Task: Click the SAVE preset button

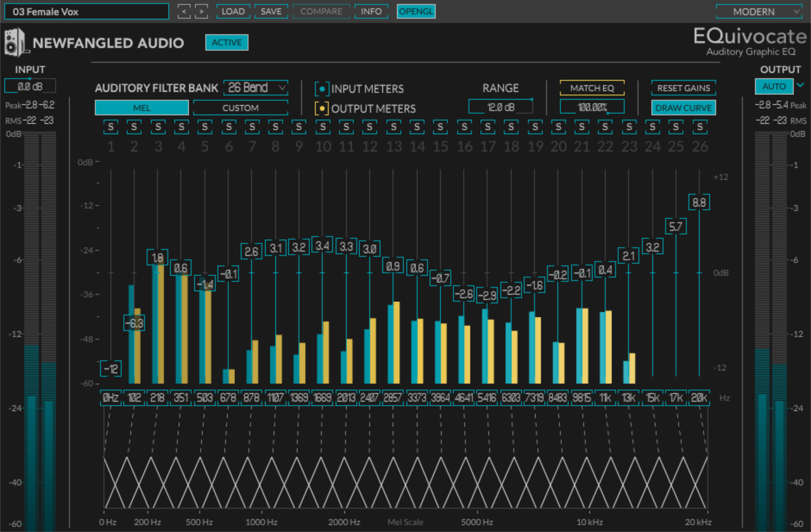Action: (271, 12)
